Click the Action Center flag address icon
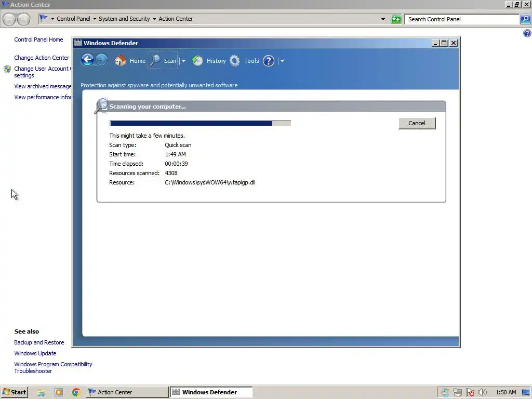 [43, 18]
